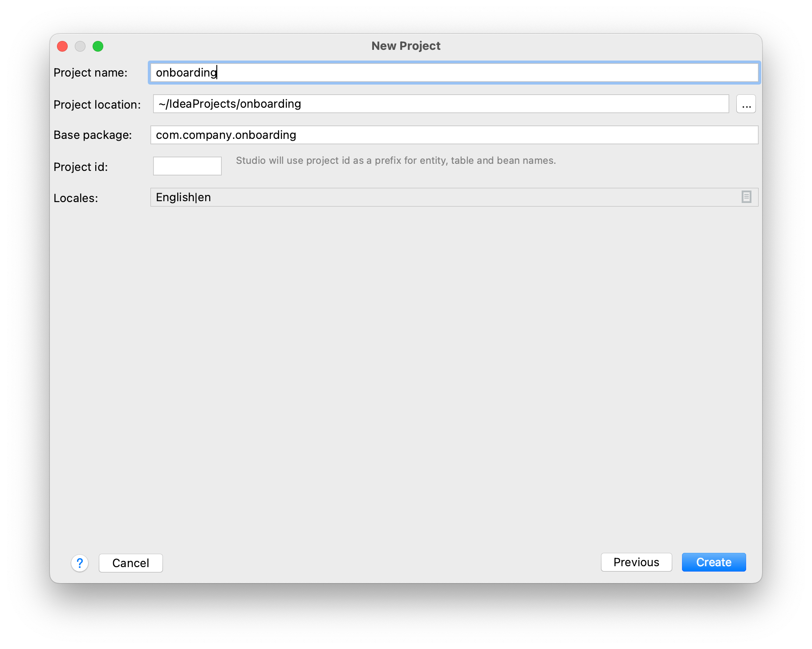Maximize the dialog with green button

click(x=98, y=46)
